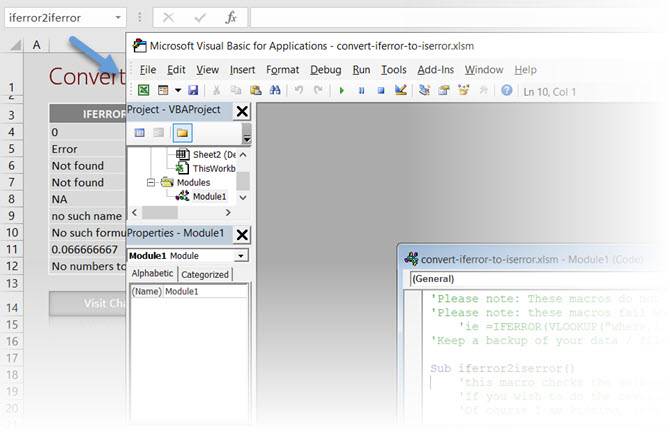Click the project tree horizontal scrollbar thumb
The image size is (670, 432).
pos(160,212)
